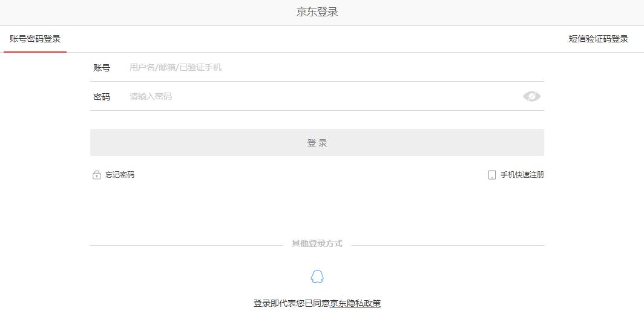Click the 账号 field label
The height and width of the screenshot is (322, 644).
point(102,68)
